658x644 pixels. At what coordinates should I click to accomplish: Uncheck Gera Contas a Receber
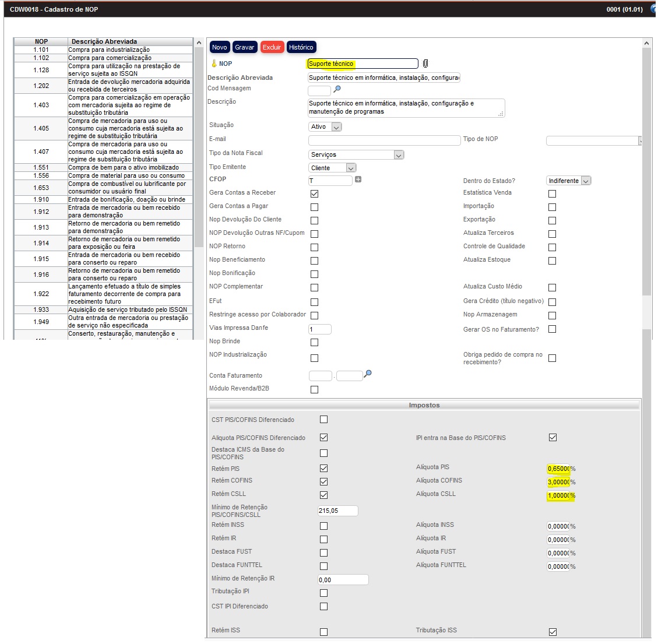click(x=315, y=193)
